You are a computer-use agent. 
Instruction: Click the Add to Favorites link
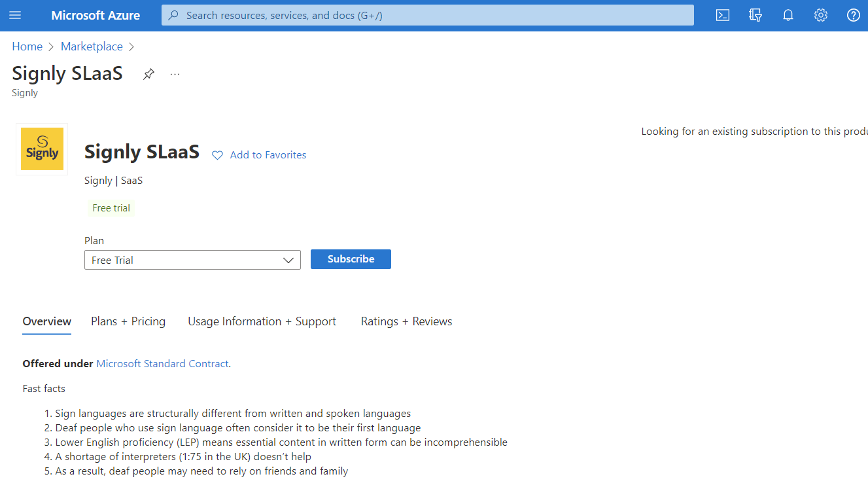(268, 155)
